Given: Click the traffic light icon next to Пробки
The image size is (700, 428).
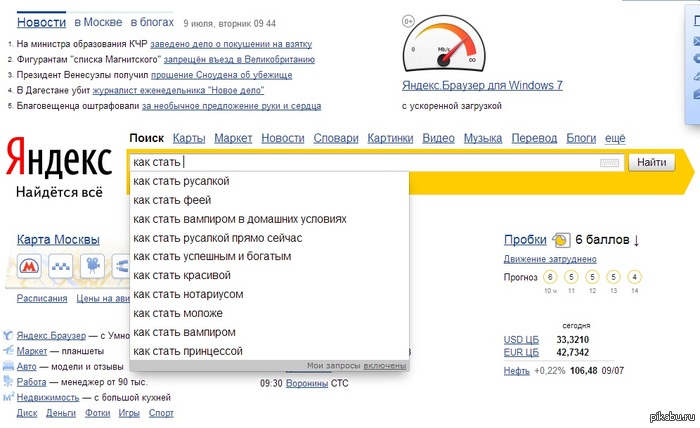Looking at the screenshot, I should 561,240.
